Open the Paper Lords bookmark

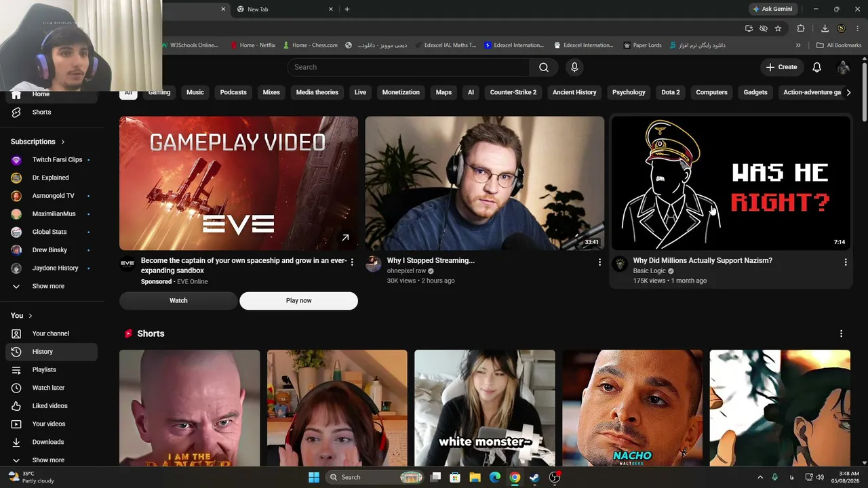[642, 45]
